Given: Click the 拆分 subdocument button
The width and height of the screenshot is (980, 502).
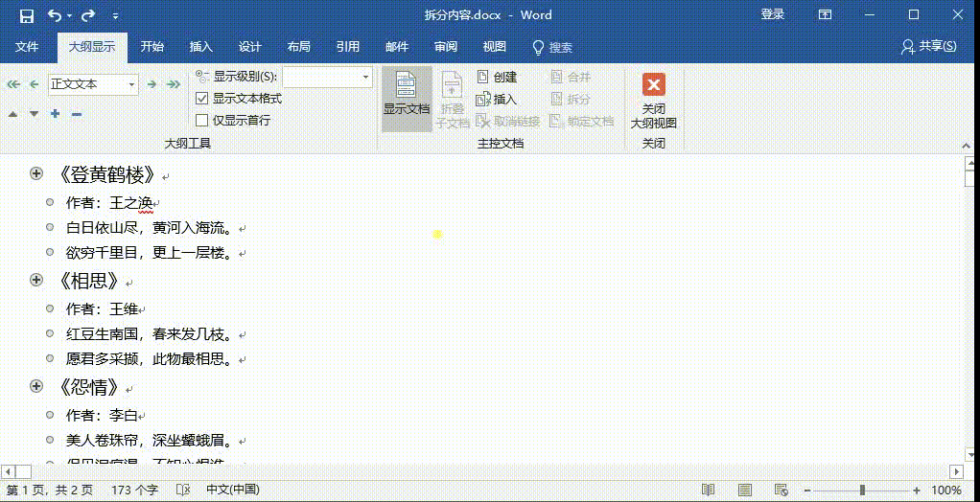Looking at the screenshot, I should point(571,99).
